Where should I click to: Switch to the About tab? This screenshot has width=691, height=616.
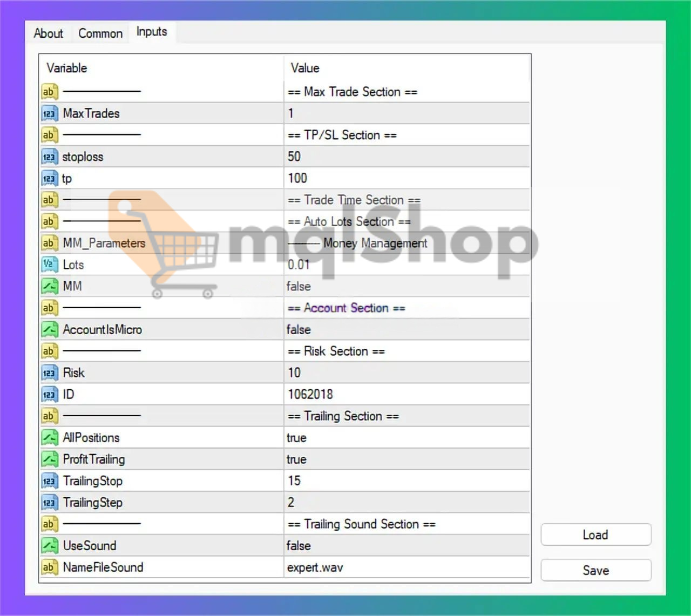pos(48,33)
